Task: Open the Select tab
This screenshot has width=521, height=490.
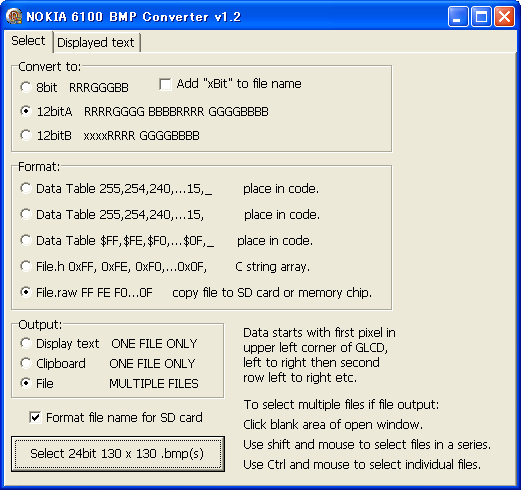Action: pos(28,41)
